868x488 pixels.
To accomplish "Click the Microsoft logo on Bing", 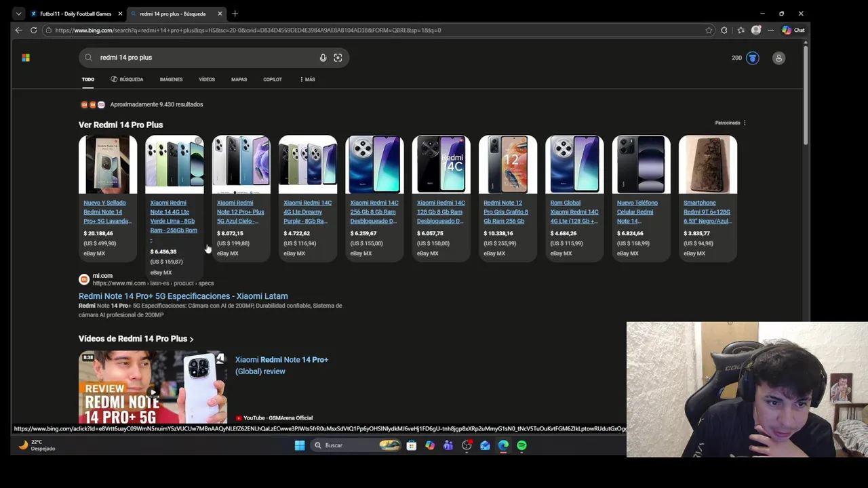I will 26,58.
